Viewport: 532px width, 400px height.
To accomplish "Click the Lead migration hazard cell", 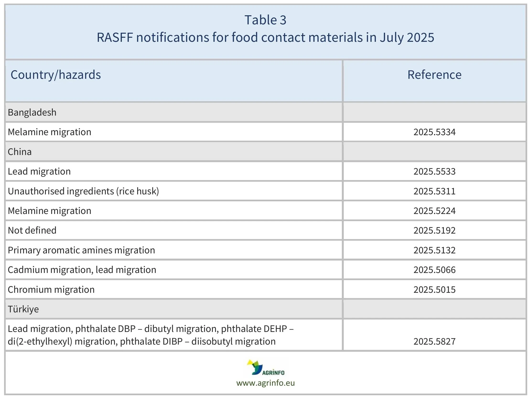I will [39, 171].
